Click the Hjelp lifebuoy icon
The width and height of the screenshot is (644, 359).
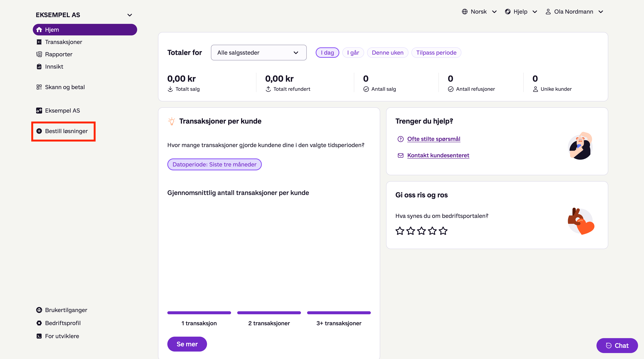pyautogui.click(x=507, y=12)
